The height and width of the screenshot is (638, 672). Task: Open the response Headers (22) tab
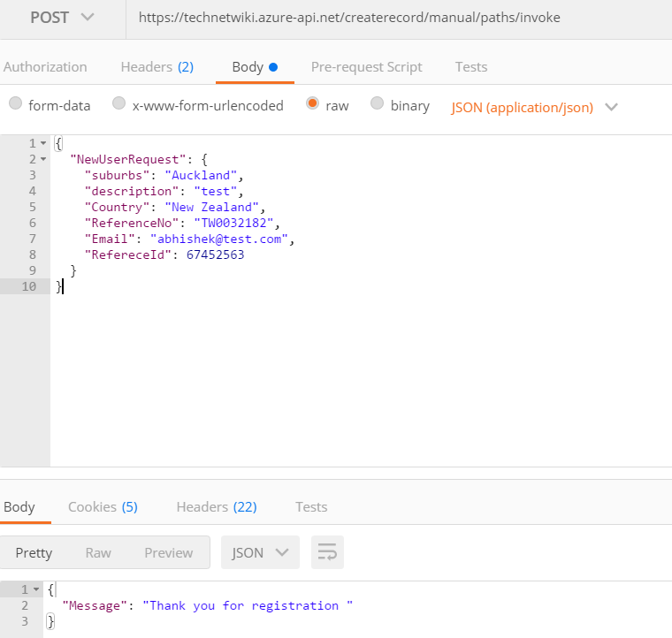tap(217, 507)
